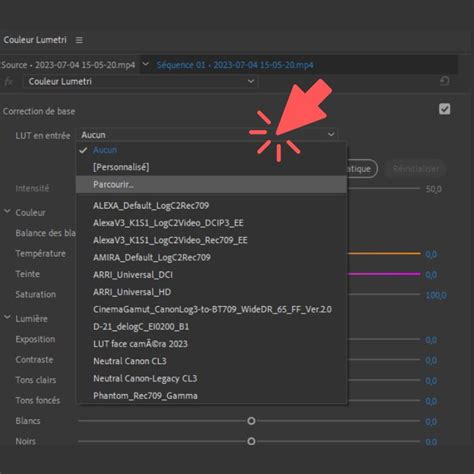Click the reset effect icon near the fx row

coord(444,81)
